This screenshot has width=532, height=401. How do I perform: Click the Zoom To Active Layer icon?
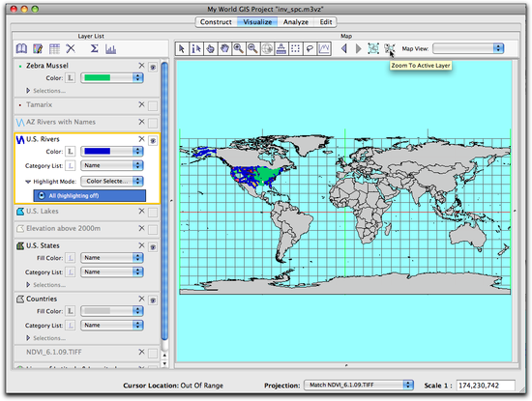pos(390,48)
